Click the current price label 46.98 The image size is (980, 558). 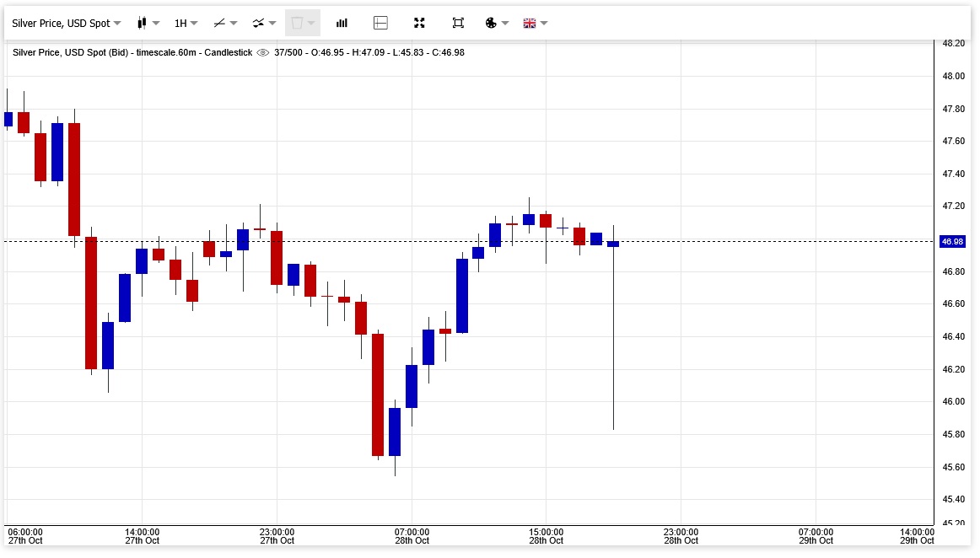tap(952, 241)
